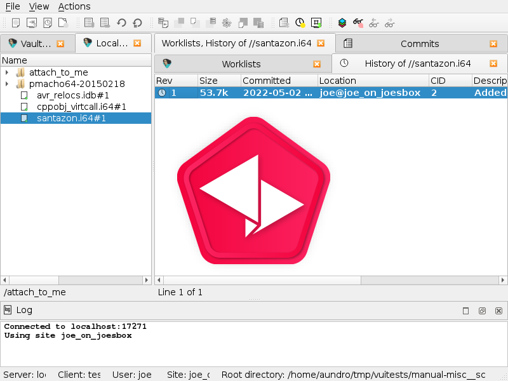Sort by the CID column header
The image size is (508, 381).
coord(450,81)
